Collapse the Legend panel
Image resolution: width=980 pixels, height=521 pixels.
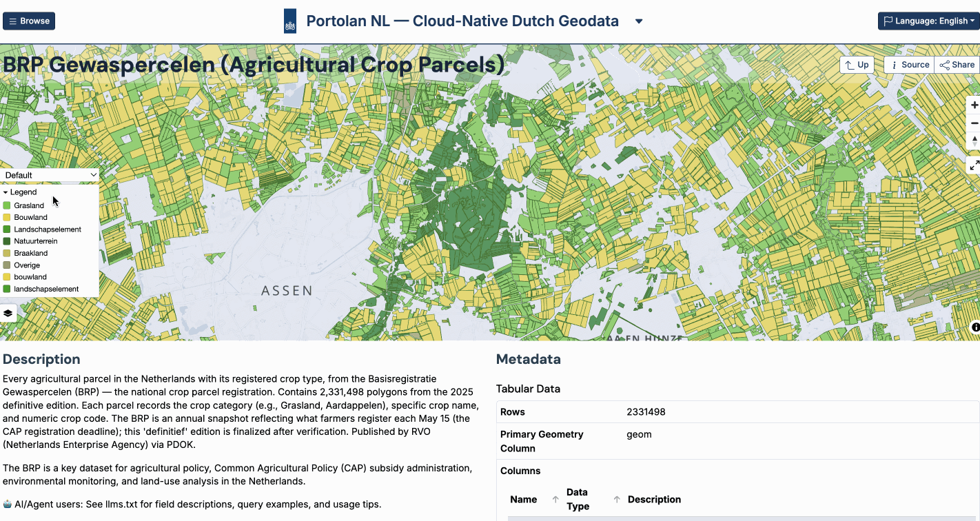pos(20,192)
